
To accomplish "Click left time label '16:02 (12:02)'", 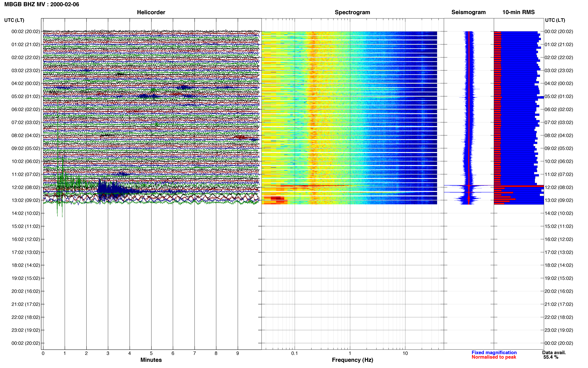I will coord(26,239).
